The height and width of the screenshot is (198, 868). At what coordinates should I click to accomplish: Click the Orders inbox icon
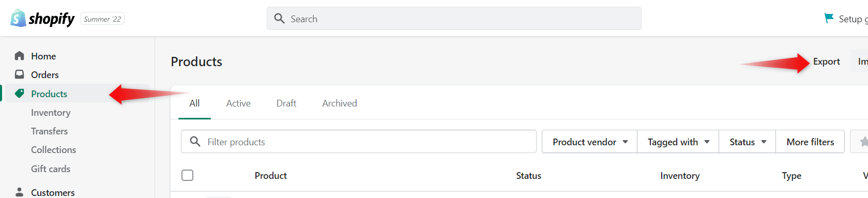(x=20, y=74)
